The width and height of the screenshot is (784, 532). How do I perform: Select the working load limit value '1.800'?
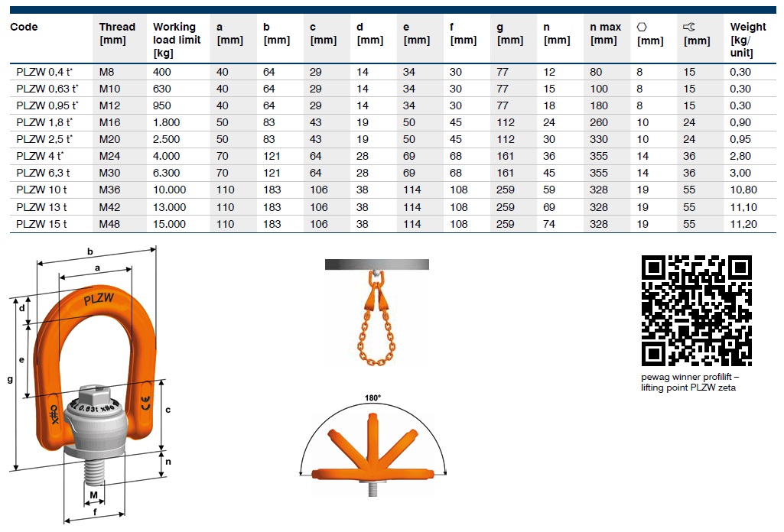(167, 122)
